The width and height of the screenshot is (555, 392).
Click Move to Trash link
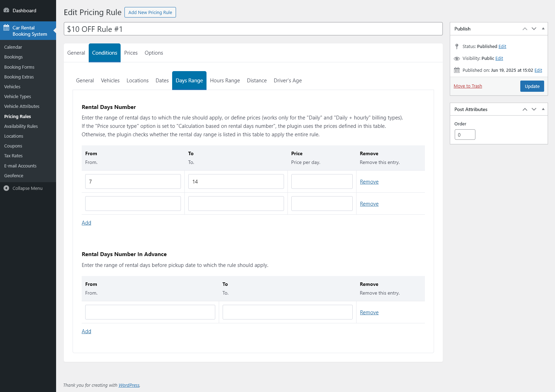click(468, 86)
